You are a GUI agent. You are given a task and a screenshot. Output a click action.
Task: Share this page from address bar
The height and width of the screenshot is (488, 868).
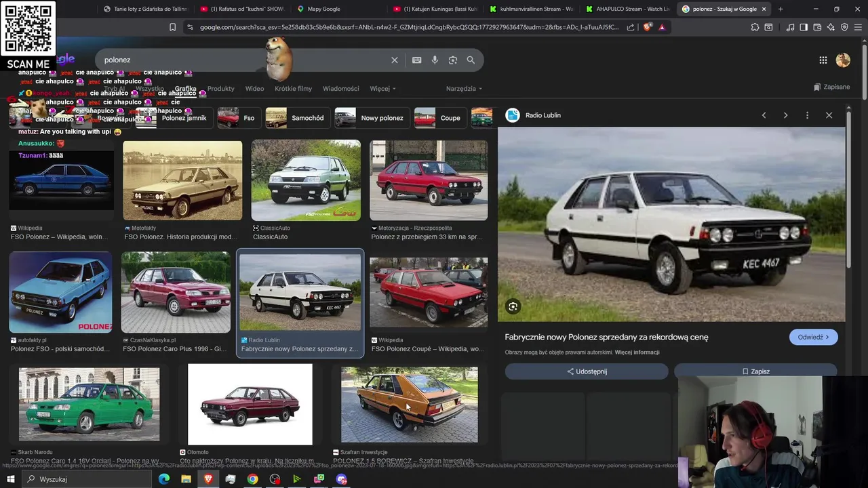[x=631, y=27]
